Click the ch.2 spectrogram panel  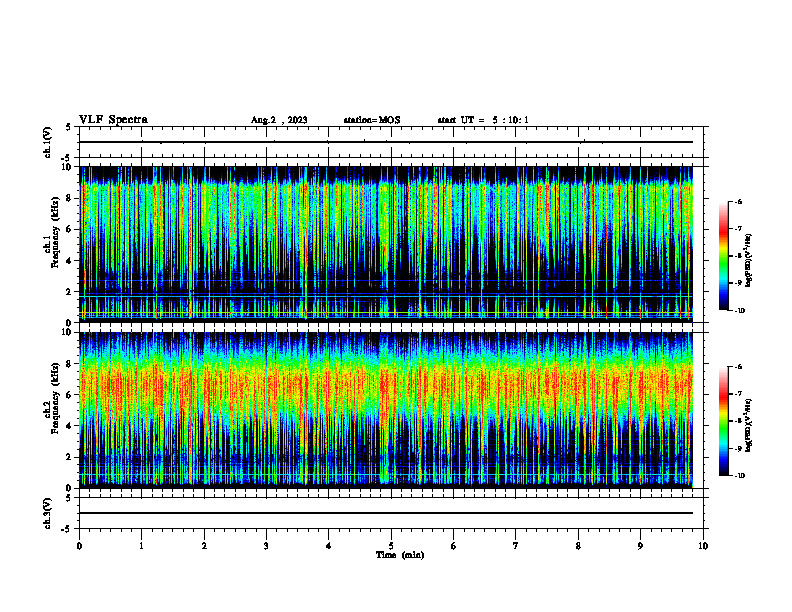tap(386, 410)
